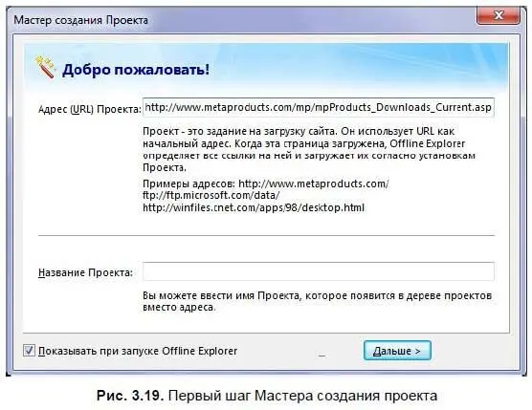Click the "Добро пожаловать!" heading

(136, 70)
